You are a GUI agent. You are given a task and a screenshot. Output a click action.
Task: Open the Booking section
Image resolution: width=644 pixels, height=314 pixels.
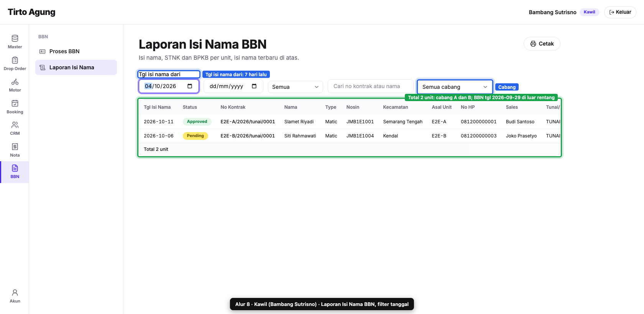coord(15,107)
